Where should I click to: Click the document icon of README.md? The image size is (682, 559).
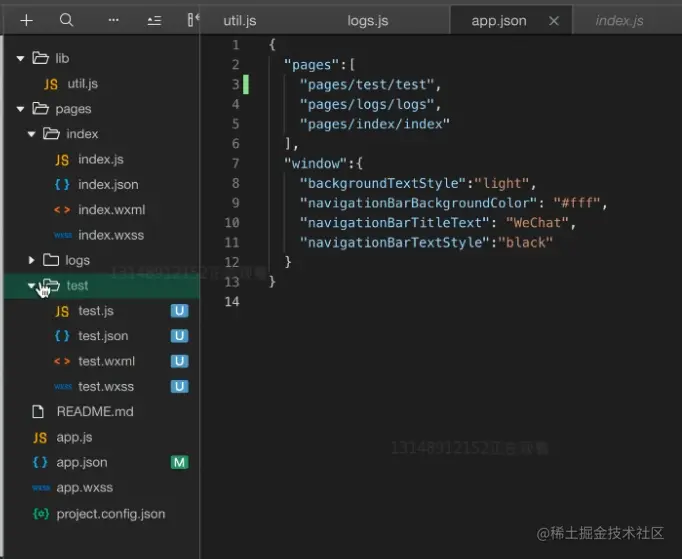[x=38, y=412]
